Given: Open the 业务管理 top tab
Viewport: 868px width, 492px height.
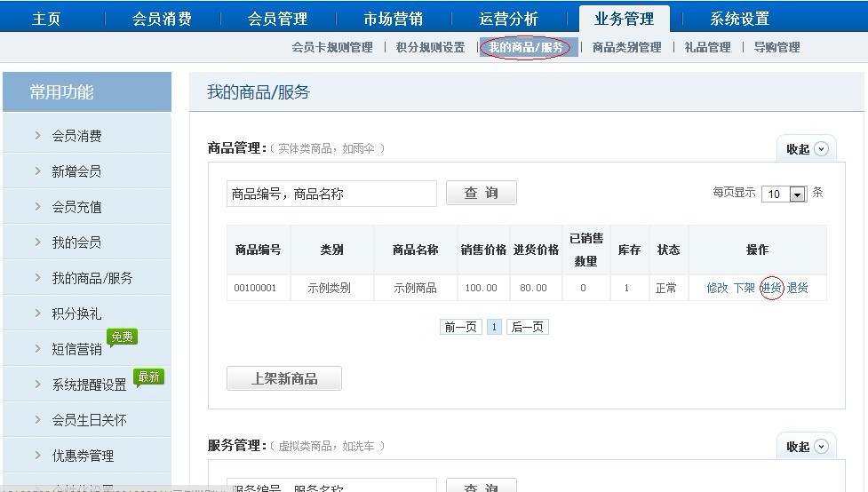Looking at the screenshot, I should [x=624, y=19].
